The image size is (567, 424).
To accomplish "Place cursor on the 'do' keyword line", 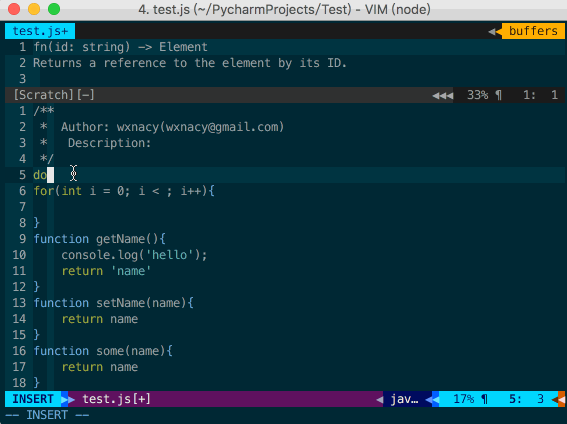I will pos(40,175).
